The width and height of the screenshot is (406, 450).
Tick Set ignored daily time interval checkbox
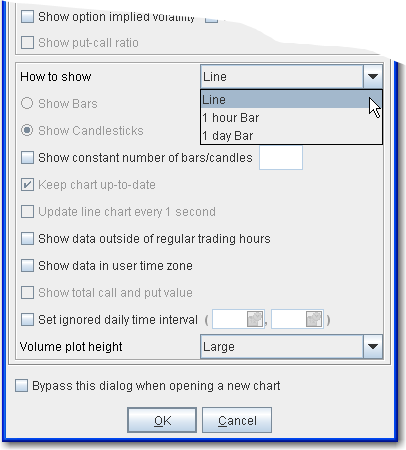click(x=27, y=319)
